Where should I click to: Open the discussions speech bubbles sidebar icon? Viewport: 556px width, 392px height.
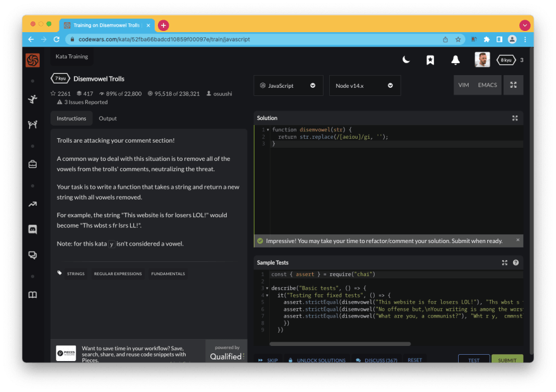33,255
